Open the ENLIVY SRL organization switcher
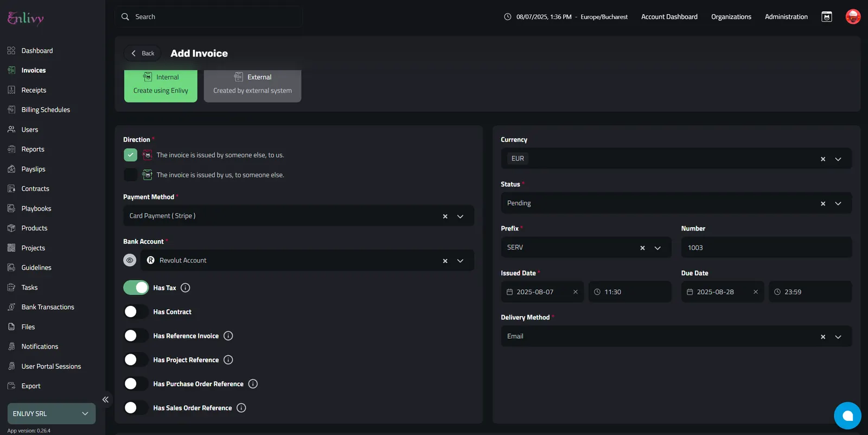The width and height of the screenshot is (868, 435). [52, 414]
